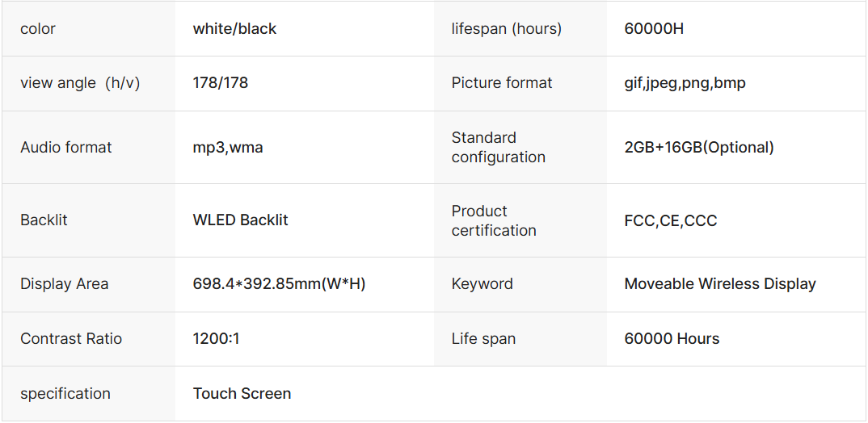This screenshot has height=423, width=868.
Task: Select the 'WLED Backlit' value
Action: coord(240,220)
